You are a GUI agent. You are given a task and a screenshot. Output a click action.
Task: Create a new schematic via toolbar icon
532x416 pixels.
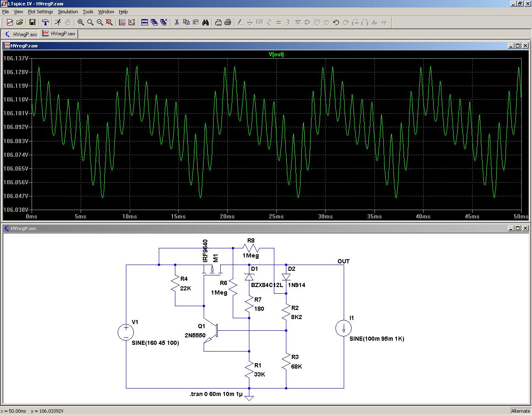tap(10, 22)
